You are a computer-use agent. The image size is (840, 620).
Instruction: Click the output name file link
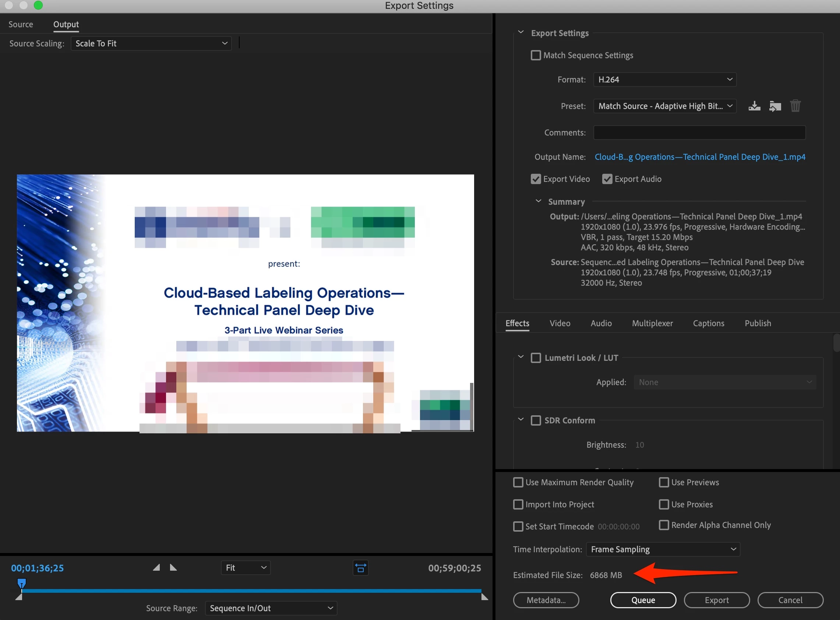[700, 157]
